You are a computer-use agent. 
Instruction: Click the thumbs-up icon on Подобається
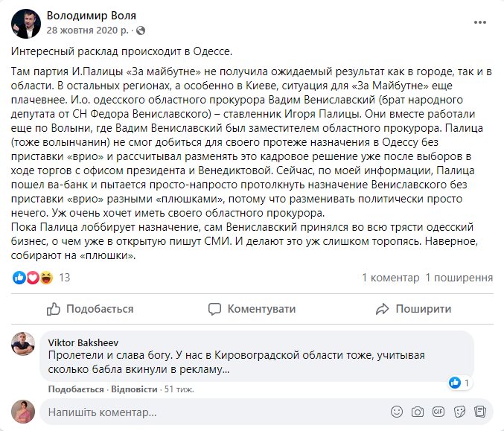click(54, 309)
